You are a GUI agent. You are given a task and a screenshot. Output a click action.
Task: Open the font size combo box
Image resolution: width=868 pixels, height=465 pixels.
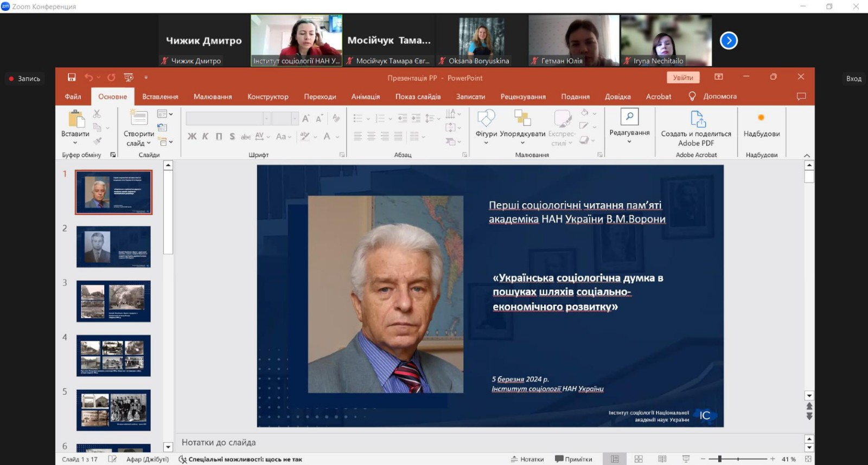point(285,118)
